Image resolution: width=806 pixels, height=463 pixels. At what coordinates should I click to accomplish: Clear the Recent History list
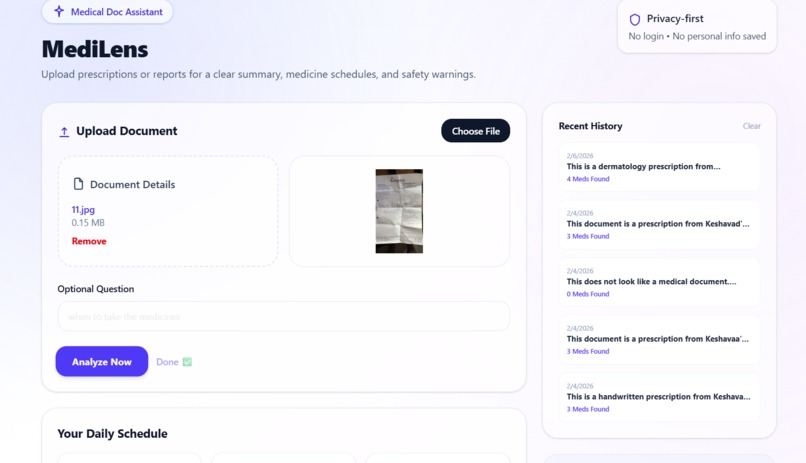point(752,126)
